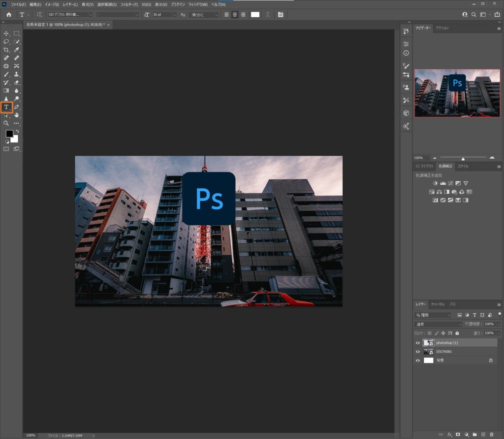Viewport: 504px width, 439px height.
Task: Click the warp text icon
Action: 268,14
